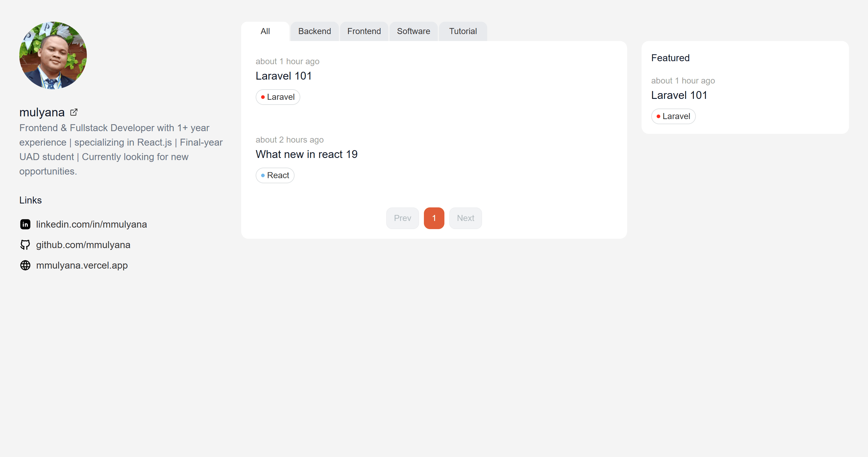This screenshot has height=457, width=868.
Task: Switch to the Frontend tab
Action: (x=364, y=31)
